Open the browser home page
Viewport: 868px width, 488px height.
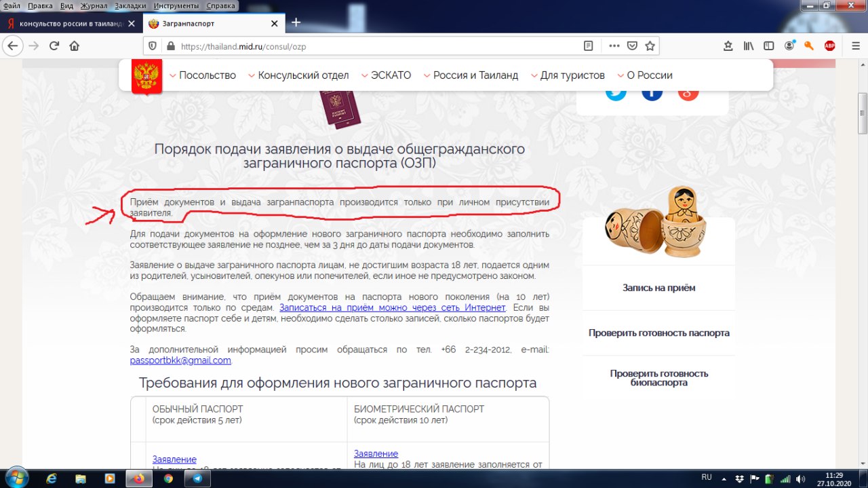click(x=75, y=46)
